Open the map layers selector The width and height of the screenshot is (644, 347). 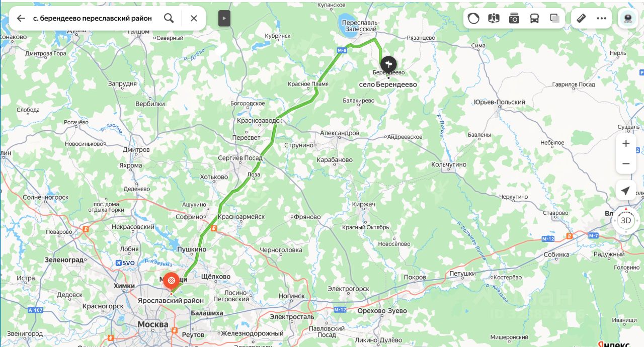point(554,18)
